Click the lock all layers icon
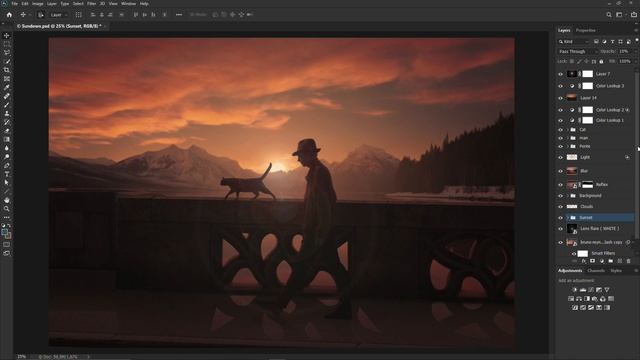The width and height of the screenshot is (640, 360). point(601,61)
